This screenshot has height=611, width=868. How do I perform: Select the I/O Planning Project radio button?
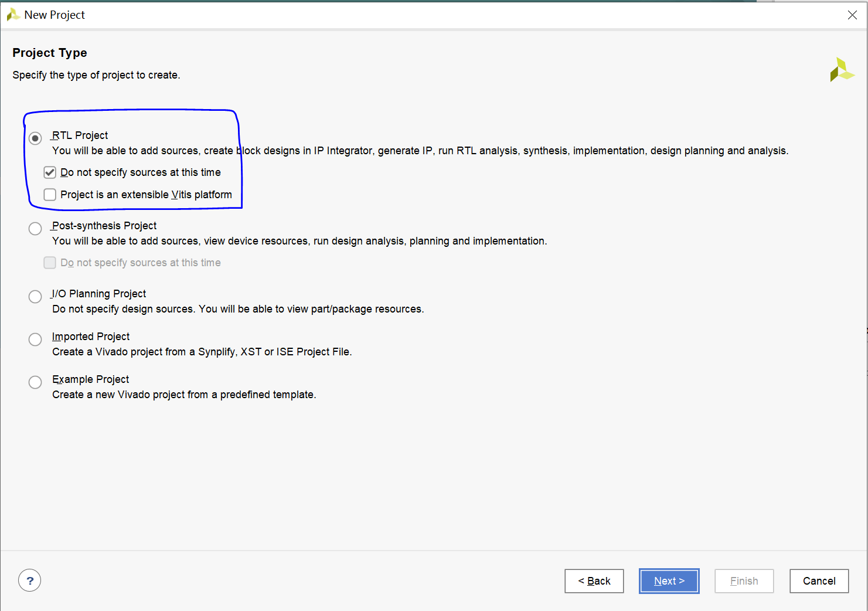click(x=35, y=297)
